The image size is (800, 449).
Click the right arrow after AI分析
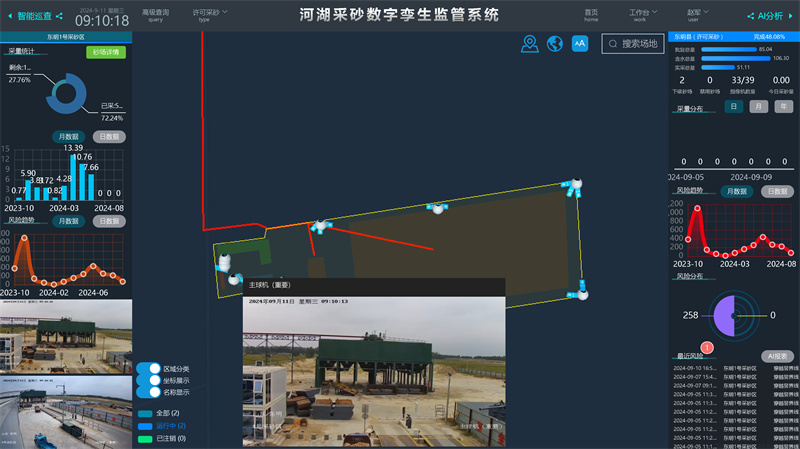(x=790, y=16)
